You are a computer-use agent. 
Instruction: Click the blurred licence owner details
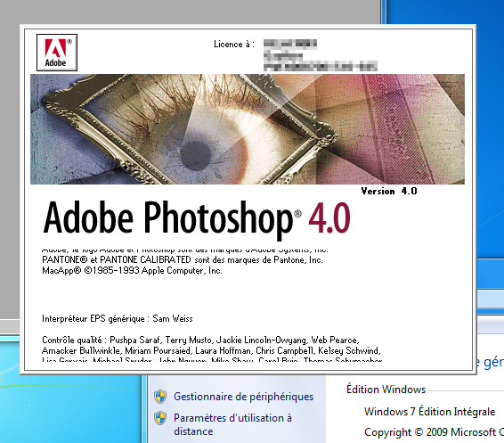tap(321, 55)
